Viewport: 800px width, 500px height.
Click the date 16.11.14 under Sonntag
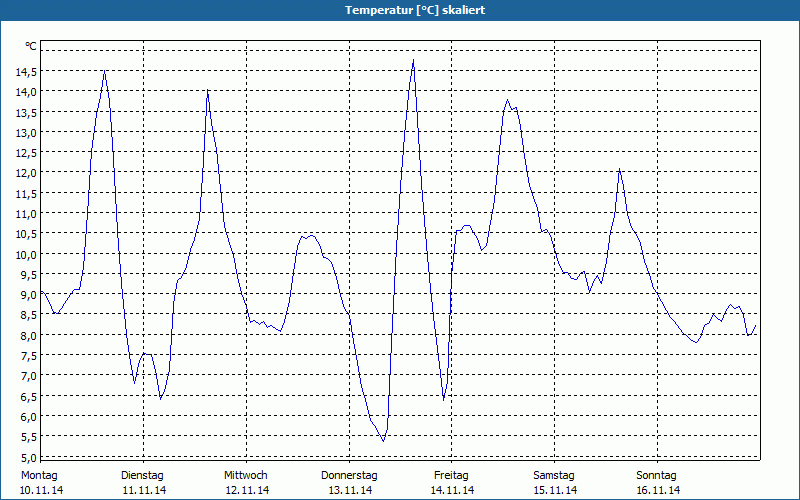coord(657,490)
